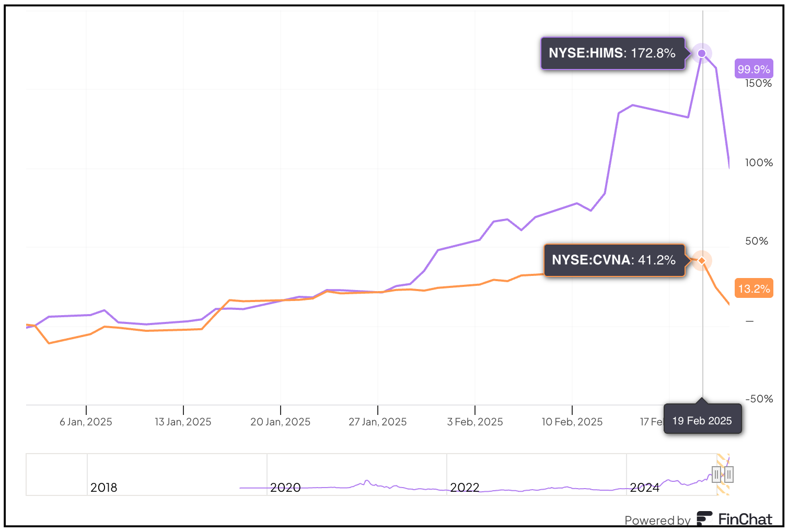Click 2022 in the navigator timeline

click(x=465, y=488)
